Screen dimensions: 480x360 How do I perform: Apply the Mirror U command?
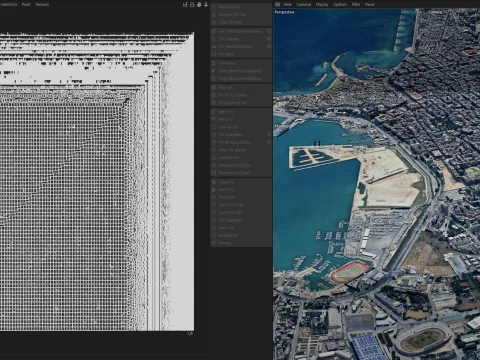(x=241, y=112)
